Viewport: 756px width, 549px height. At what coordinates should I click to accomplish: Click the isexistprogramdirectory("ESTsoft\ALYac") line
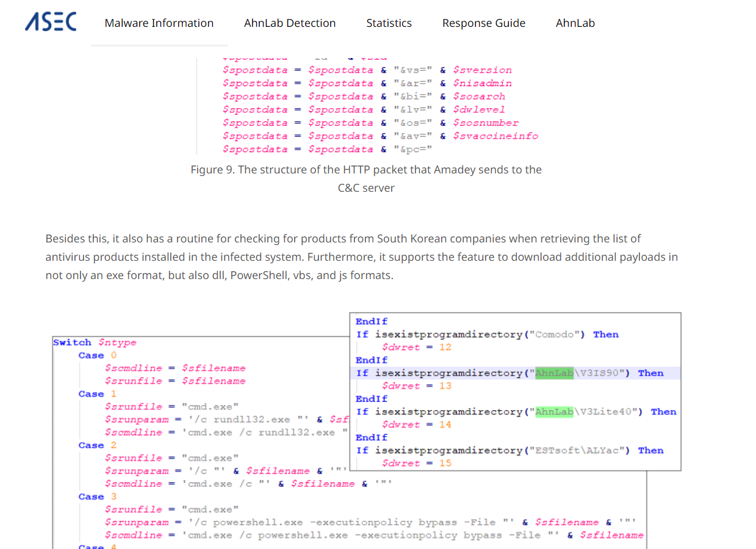point(510,451)
